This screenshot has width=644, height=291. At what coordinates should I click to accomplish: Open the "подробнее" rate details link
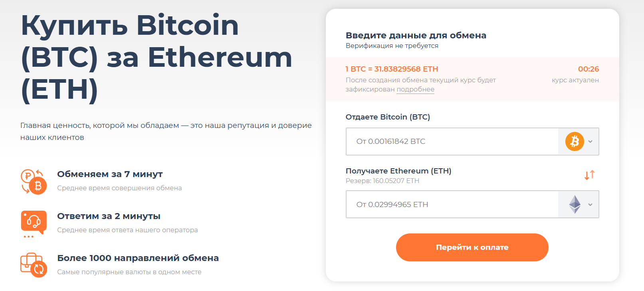pyautogui.click(x=415, y=90)
